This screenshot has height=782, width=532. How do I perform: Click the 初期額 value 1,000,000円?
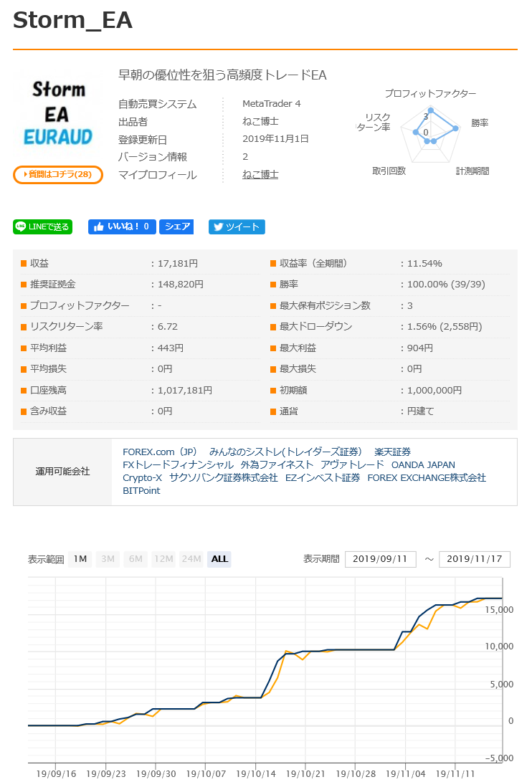[434, 391]
